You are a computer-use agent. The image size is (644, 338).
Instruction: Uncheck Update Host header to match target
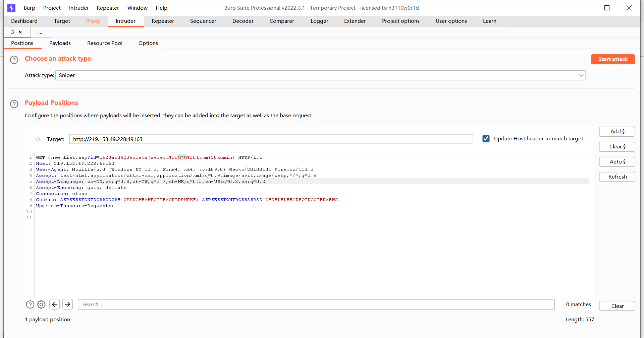pos(486,139)
